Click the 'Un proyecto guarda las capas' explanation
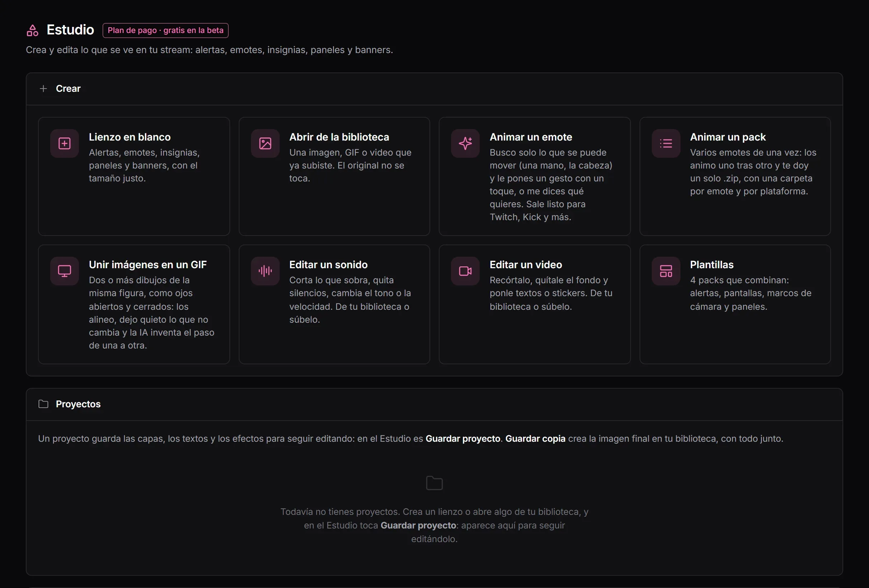Viewport: 869px width, 588px height. (x=410, y=438)
